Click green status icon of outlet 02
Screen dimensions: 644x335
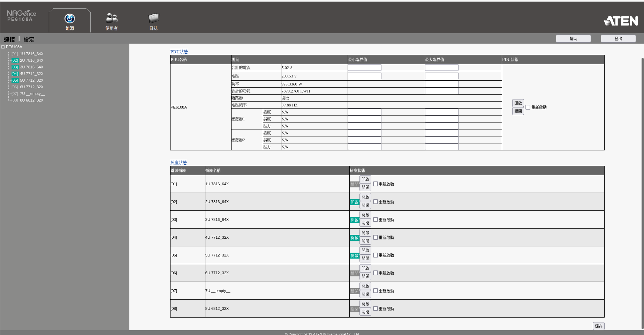354,202
